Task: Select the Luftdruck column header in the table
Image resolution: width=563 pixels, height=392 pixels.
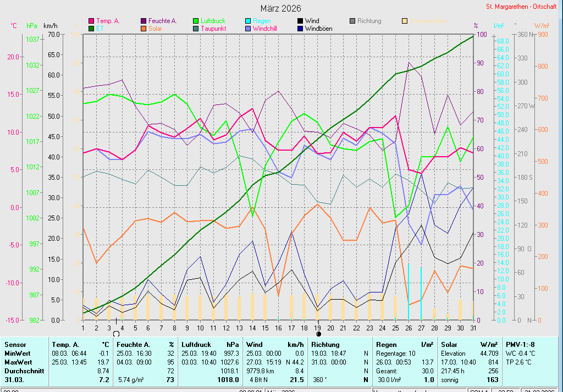Action: (196, 344)
